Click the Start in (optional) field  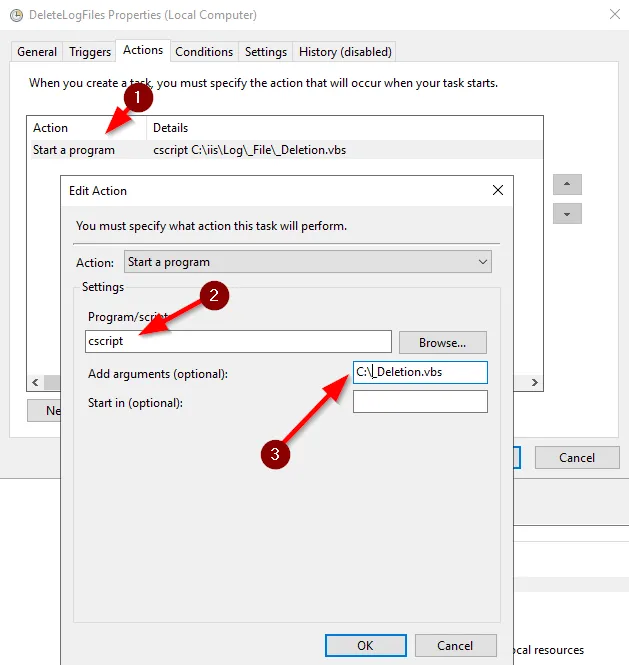[x=420, y=402]
